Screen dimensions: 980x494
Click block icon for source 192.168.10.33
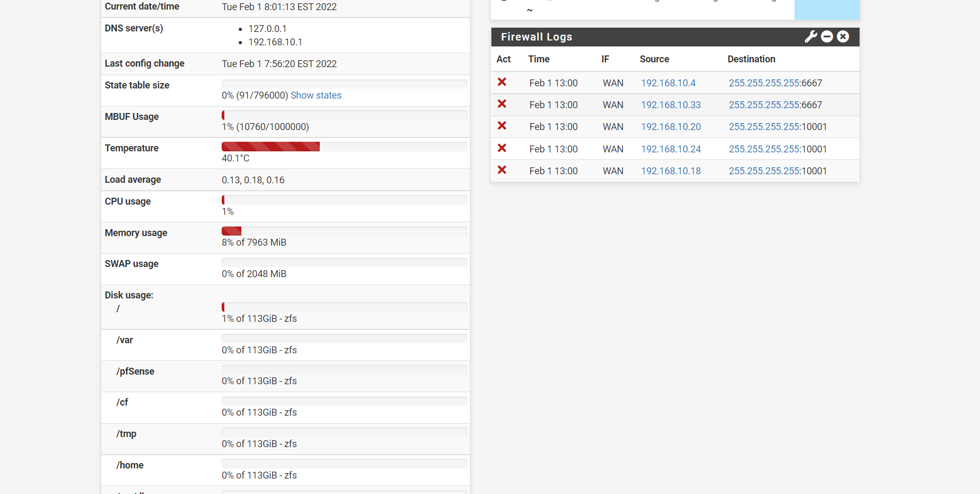(x=502, y=104)
